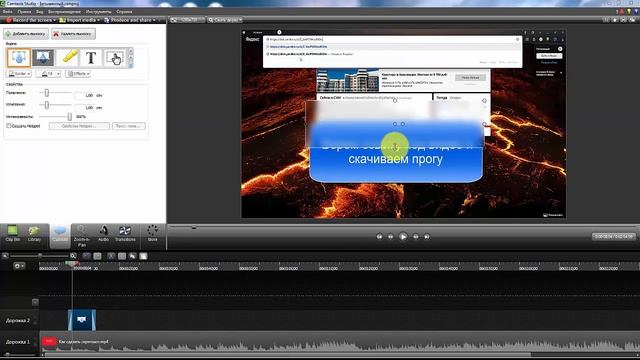Open the Transitions tab
Viewport: 640px width, 360px height.
(125, 234)
